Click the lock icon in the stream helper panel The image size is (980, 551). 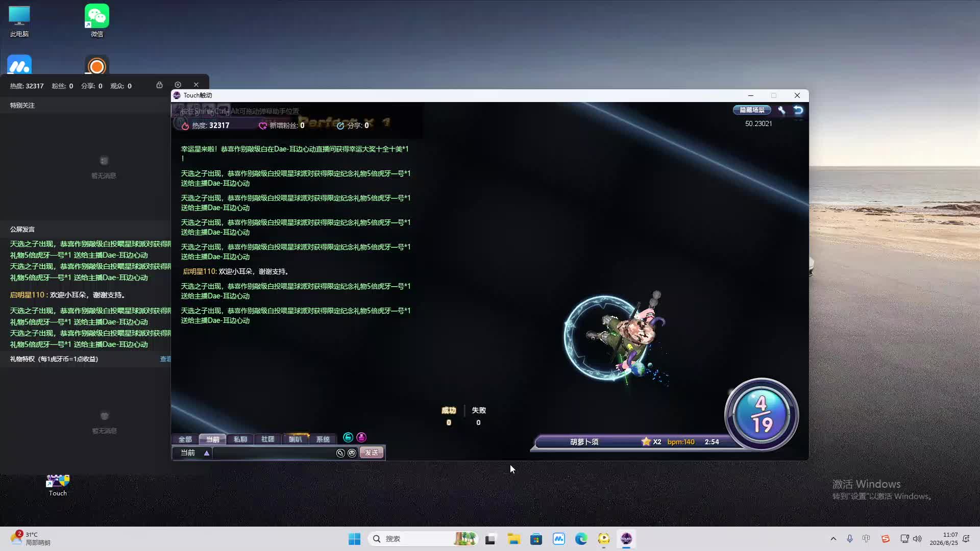coord(159,85)
